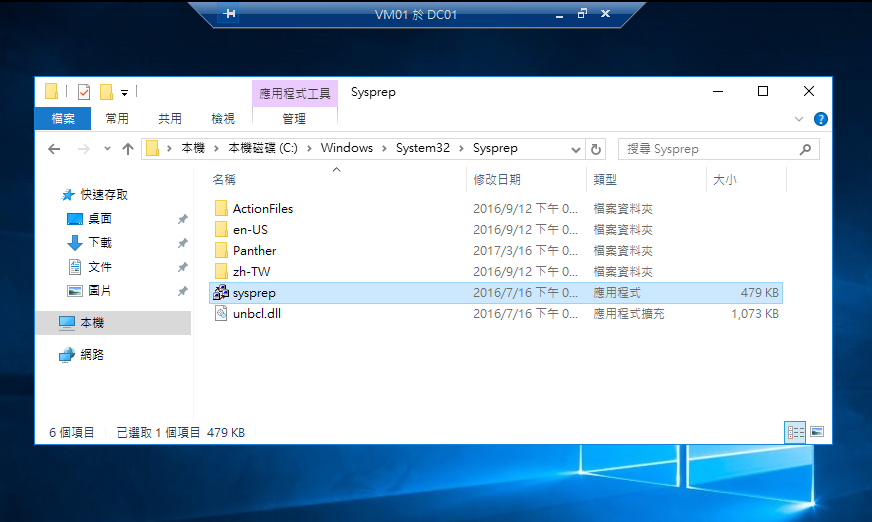Image resolution: width=872 pixels, height=522 pixels.
Task: Go forward with the right arrow button
Action: 83,149
